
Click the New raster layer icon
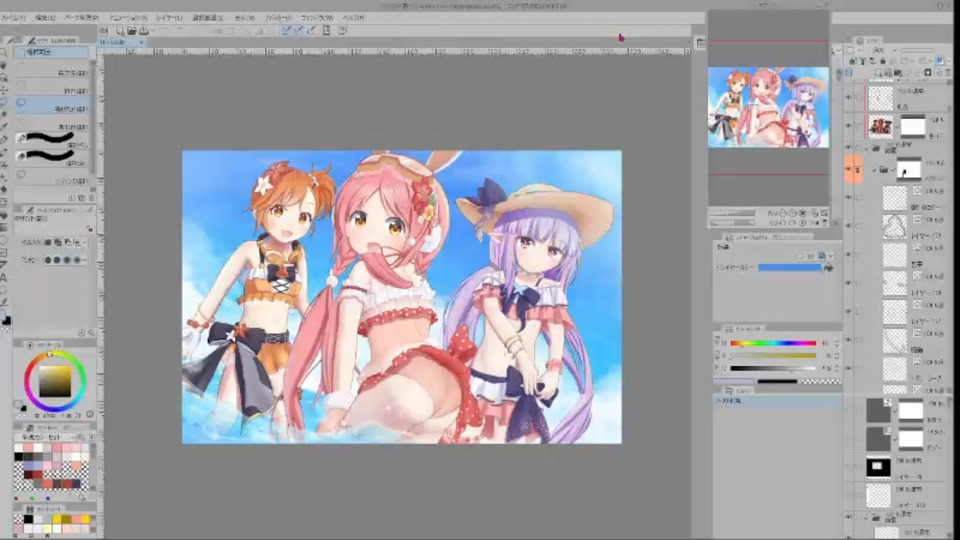879,72
